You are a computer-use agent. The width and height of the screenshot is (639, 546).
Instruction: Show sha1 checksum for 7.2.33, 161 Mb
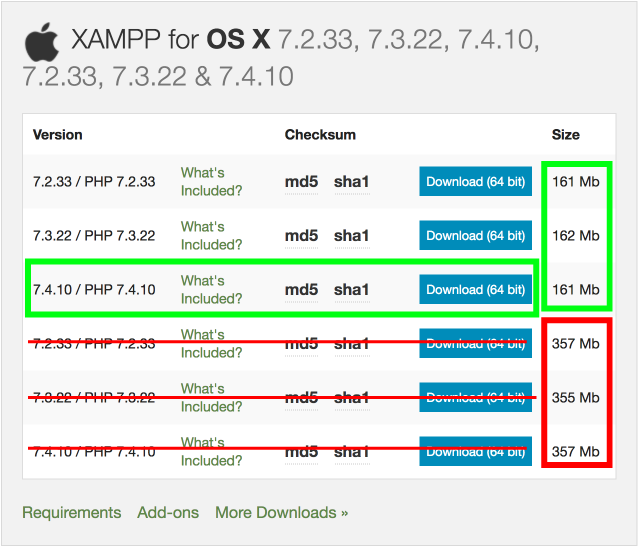[352, 182]
